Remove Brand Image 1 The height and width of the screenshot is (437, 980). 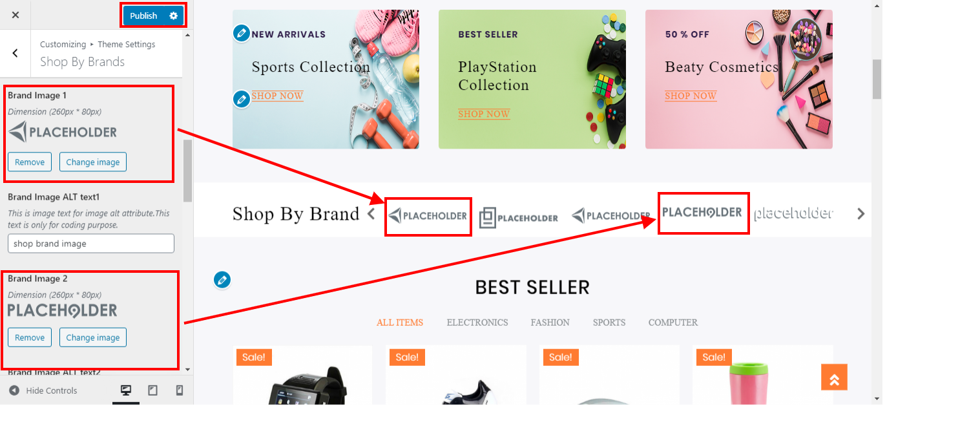pyautogui.click(x=30, y=162)
